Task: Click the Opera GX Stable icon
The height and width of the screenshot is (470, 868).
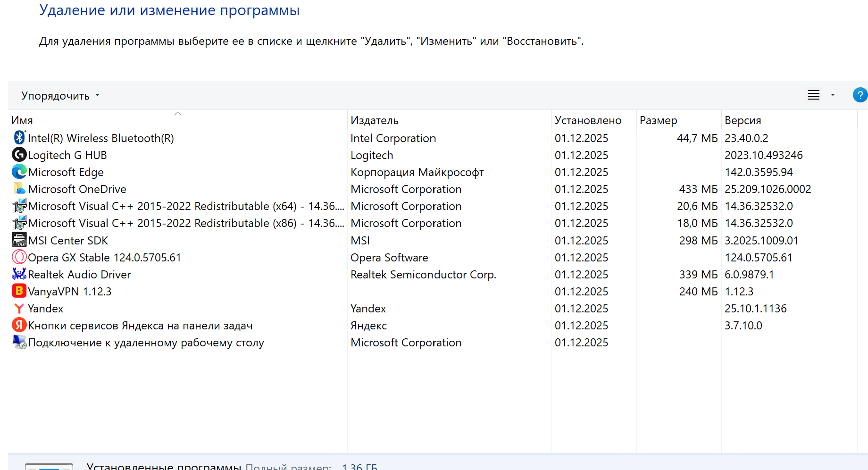Action: pos(19,257)
